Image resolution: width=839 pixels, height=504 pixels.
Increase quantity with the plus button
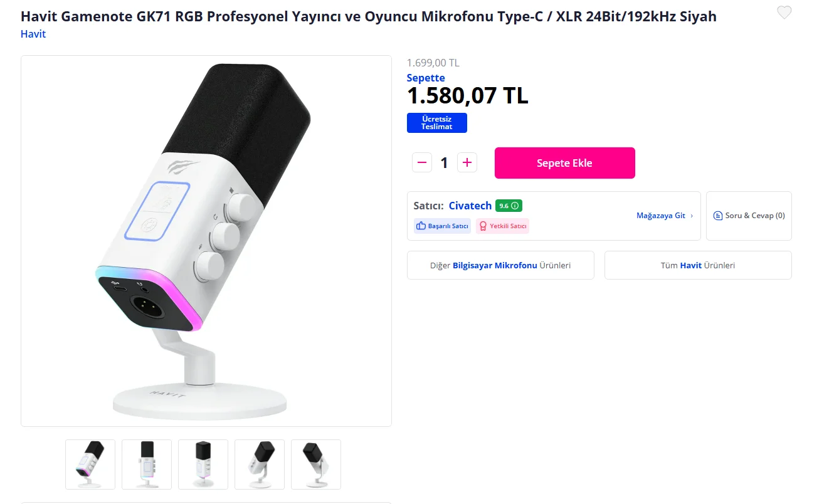point(467,163)
